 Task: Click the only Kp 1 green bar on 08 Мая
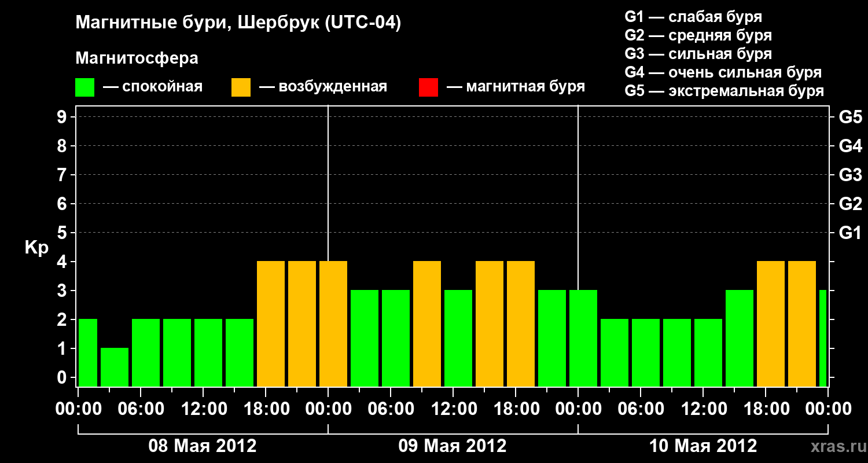[x=115, y=367]
